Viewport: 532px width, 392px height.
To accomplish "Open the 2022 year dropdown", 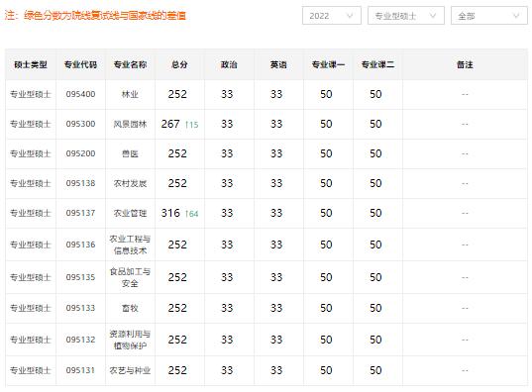I will [x=332, y=16].
